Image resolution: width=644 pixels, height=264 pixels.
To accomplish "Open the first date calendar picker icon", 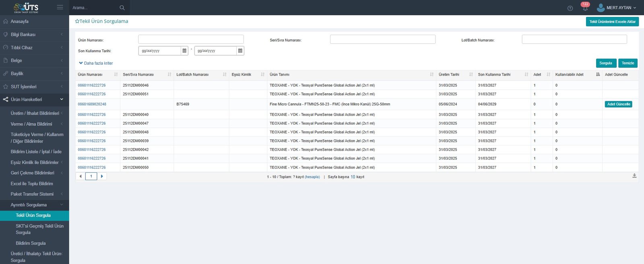I will 184,51.
